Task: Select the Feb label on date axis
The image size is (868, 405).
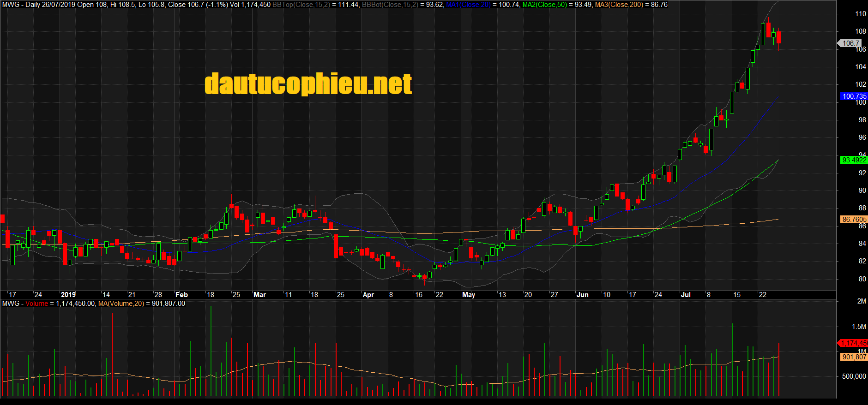Action: point(181,295)
